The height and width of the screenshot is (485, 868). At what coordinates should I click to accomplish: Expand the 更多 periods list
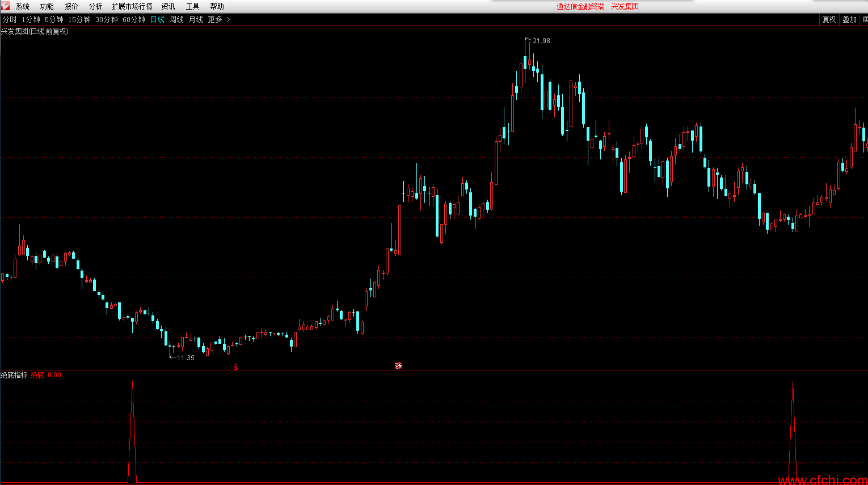pos(215,19)
